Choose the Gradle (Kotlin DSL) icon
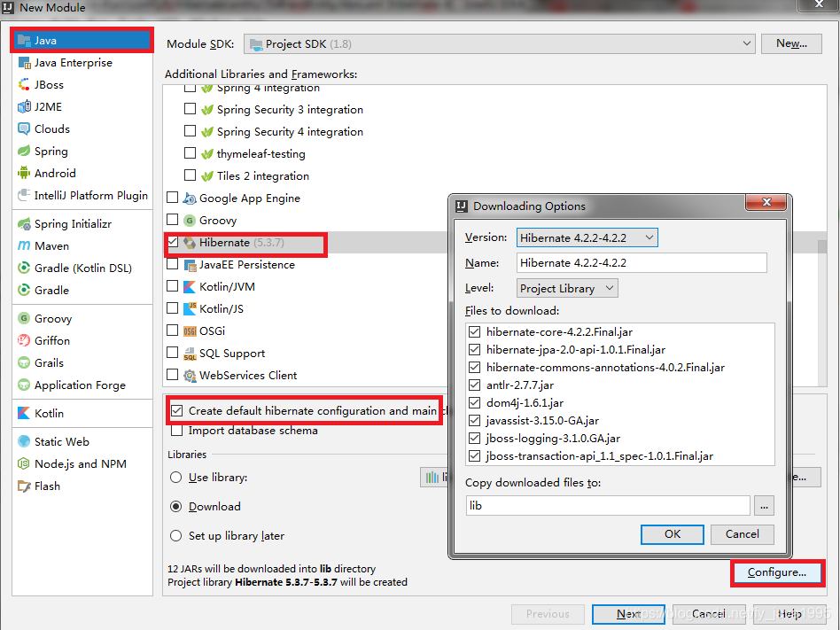The height and width of the screenshot is (630, 840). pyautogui.click(x=24, y=268)
